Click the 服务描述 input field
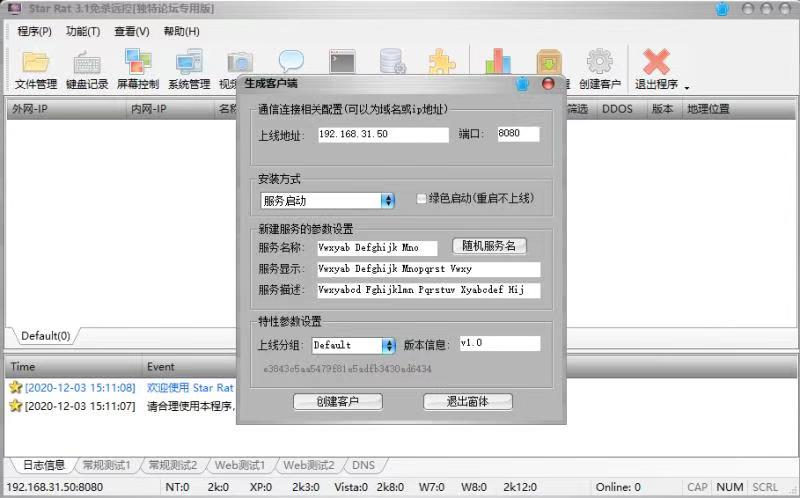 coord(429,290)
